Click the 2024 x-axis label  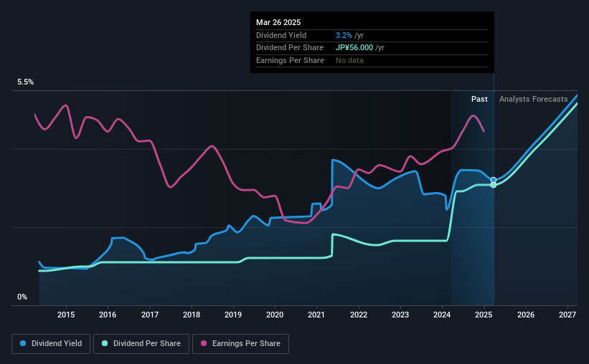tap(442, 315)
